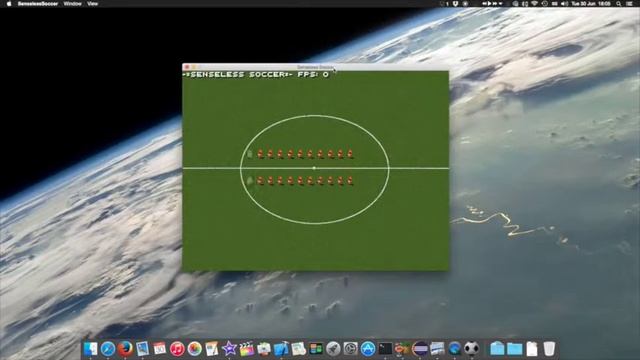Open the first blue folder in dock
Image resolution: width=640 pixels, height=360 pixels.
coord(497,349)
